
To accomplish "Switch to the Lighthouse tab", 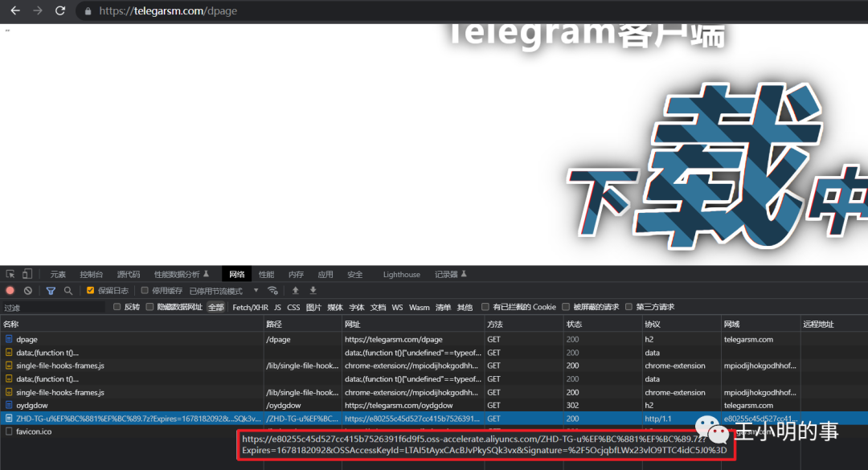I will (401, 275).
